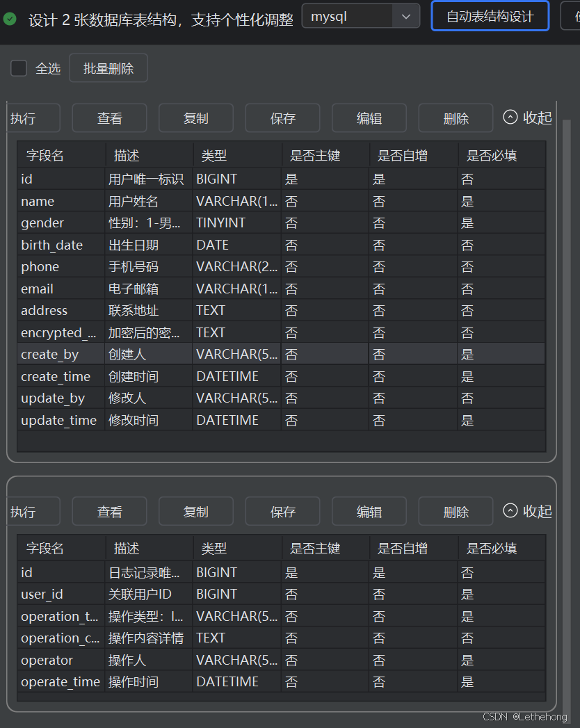Click description 出生日期
The image size is (580, 728).
pyautogui.click(x=134, y=245)
